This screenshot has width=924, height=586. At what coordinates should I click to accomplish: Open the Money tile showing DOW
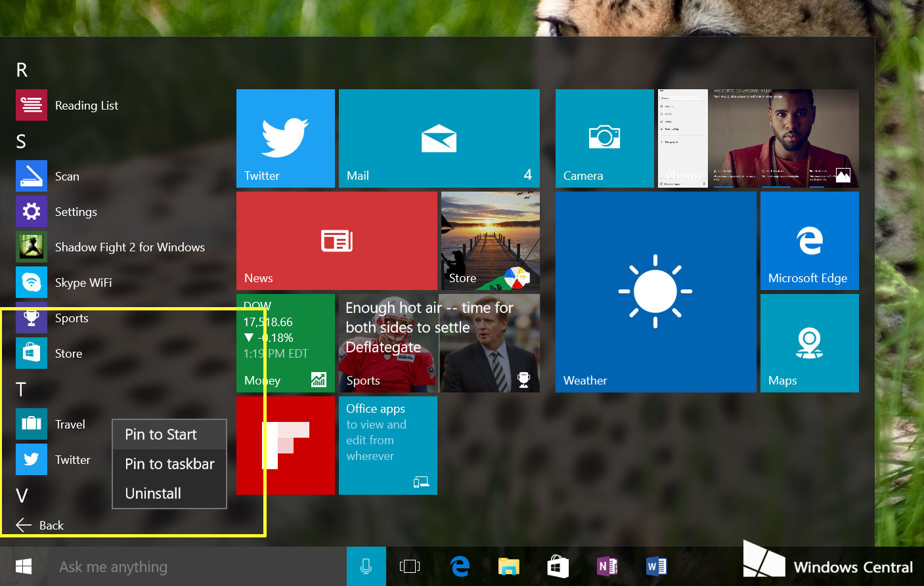[x=286, y=343]
